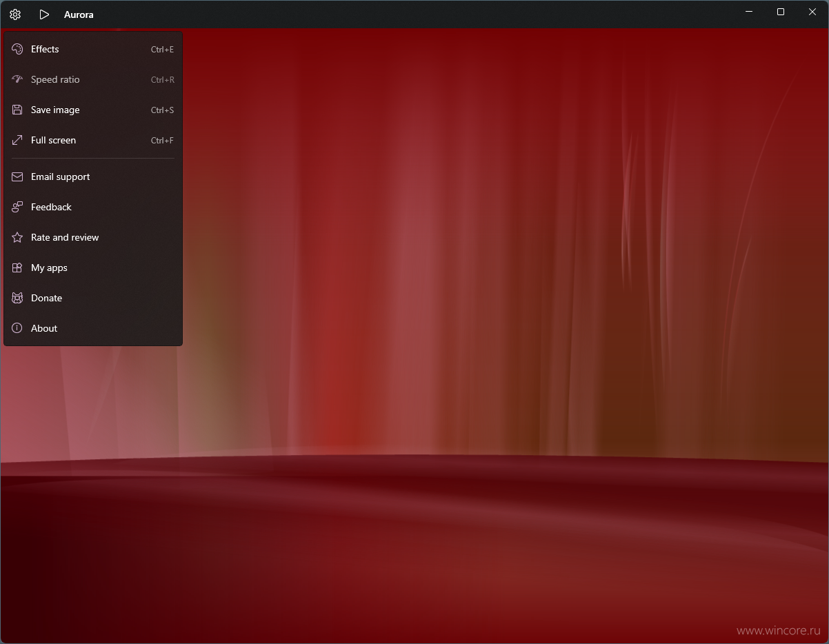The image size is (829, 644).
Task: Open Rate and review
Action: (93, 237)
